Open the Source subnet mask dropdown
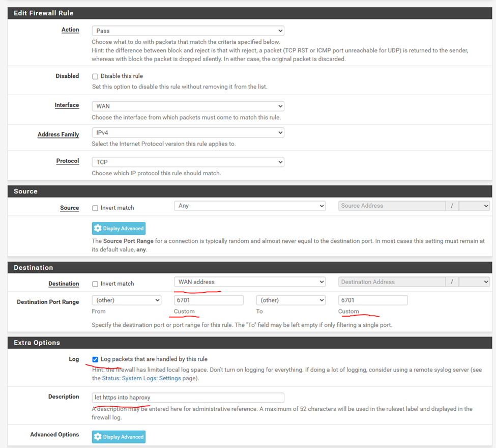 pos(474,206)
